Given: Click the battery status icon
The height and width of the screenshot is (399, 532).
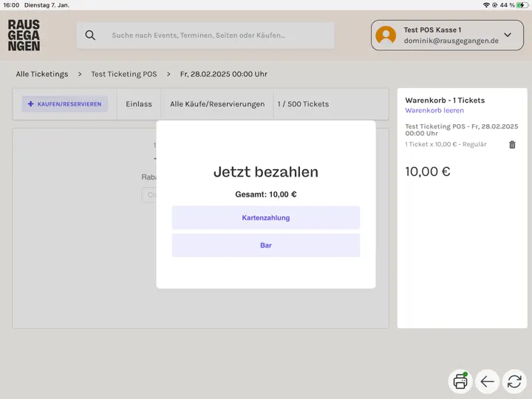Looking at the screenshot, I should point(522,5).
